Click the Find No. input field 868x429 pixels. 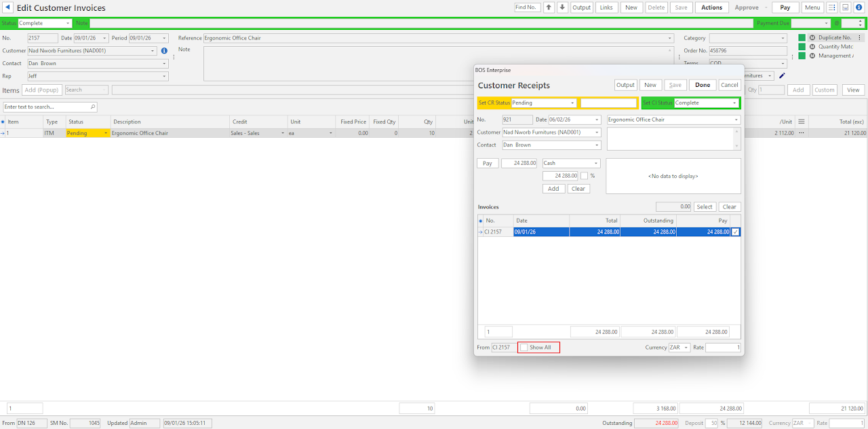(528, 7)
